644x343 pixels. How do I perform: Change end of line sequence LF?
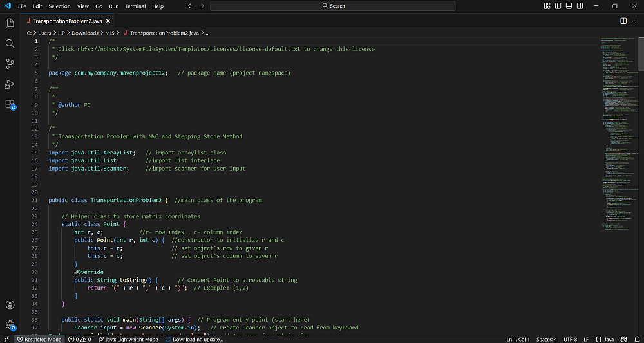click(x=586, y=339)
